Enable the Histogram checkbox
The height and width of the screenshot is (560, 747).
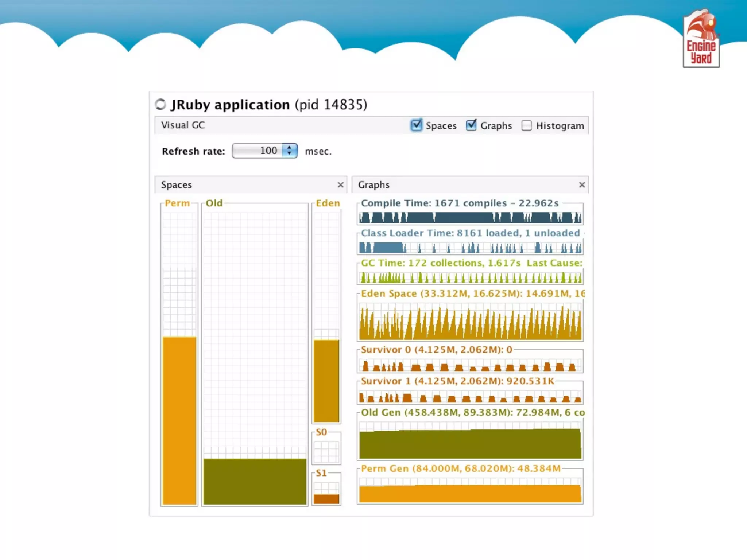click(526, 125)
